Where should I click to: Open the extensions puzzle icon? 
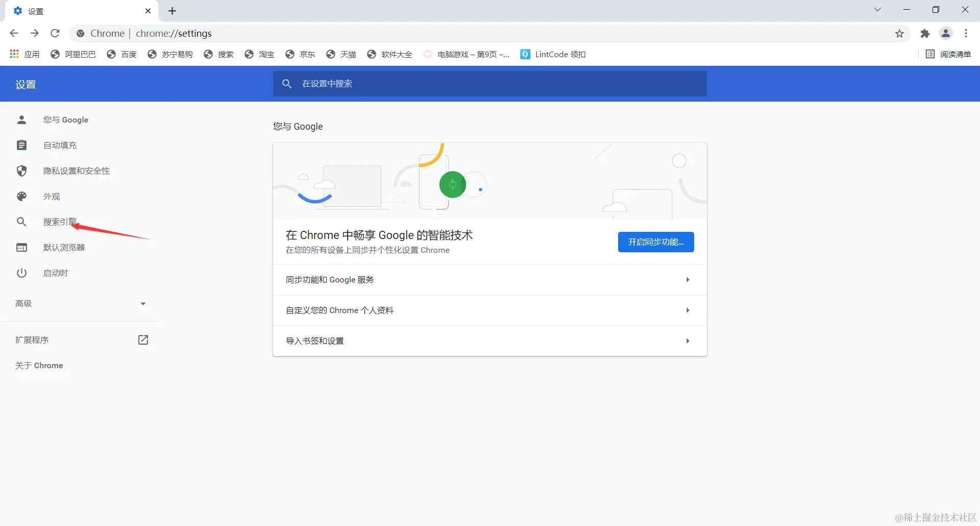pos(925,33)
